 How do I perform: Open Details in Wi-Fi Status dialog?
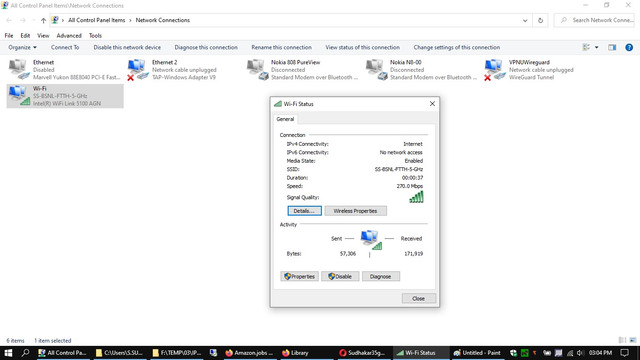(x=304, y=211)
